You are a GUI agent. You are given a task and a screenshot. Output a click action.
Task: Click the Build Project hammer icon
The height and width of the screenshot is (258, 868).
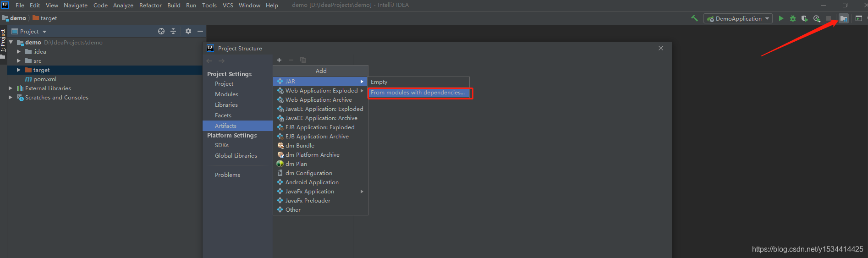695,18
